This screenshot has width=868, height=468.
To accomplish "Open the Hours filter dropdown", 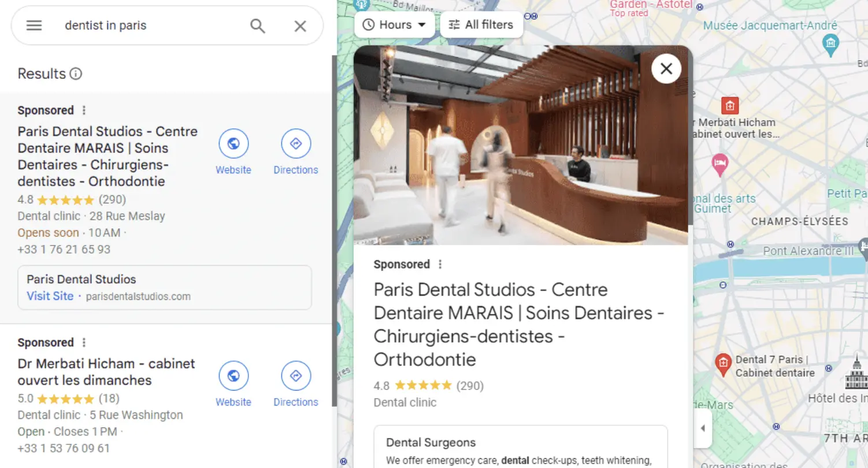I will tap(395, 25).
